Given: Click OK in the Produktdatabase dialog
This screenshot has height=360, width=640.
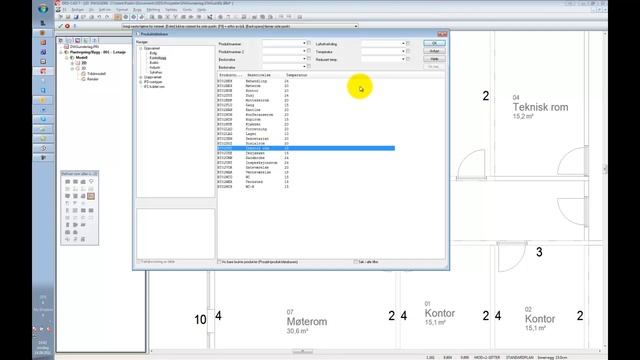Looking at the screenshot, I should point(434,43).
